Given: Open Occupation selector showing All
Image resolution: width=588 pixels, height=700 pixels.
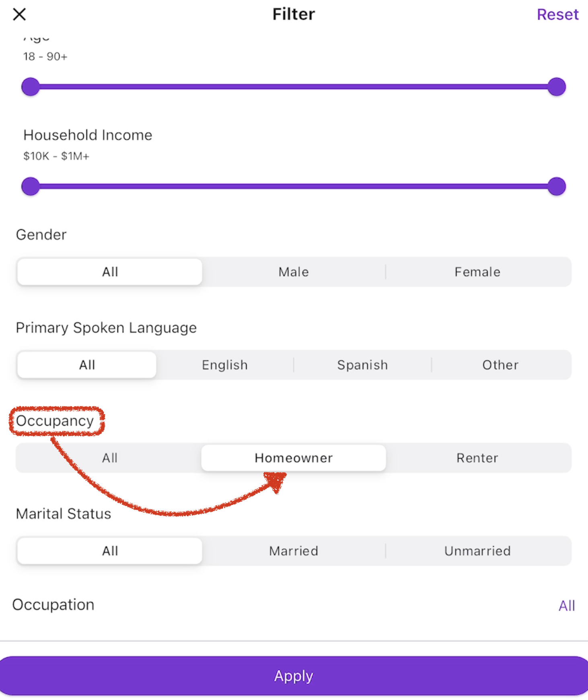Looking at the screenshot, I should coord(566,605).
